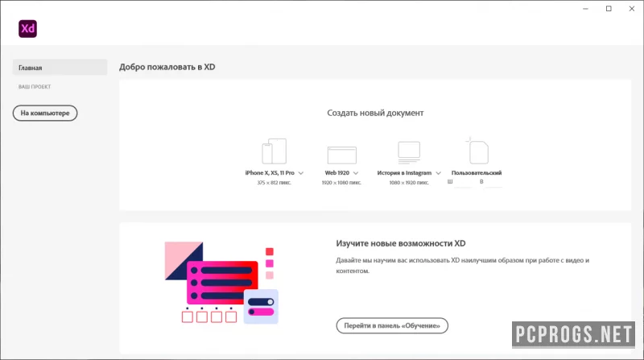Click the Adobe XD logo icon

[x=27, y=29]
